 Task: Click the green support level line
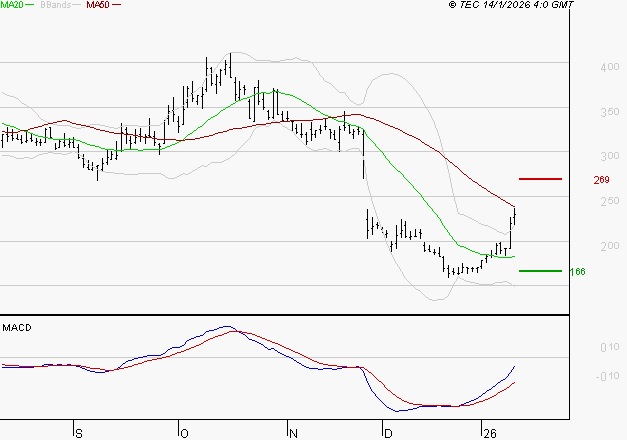click(540, 271)
